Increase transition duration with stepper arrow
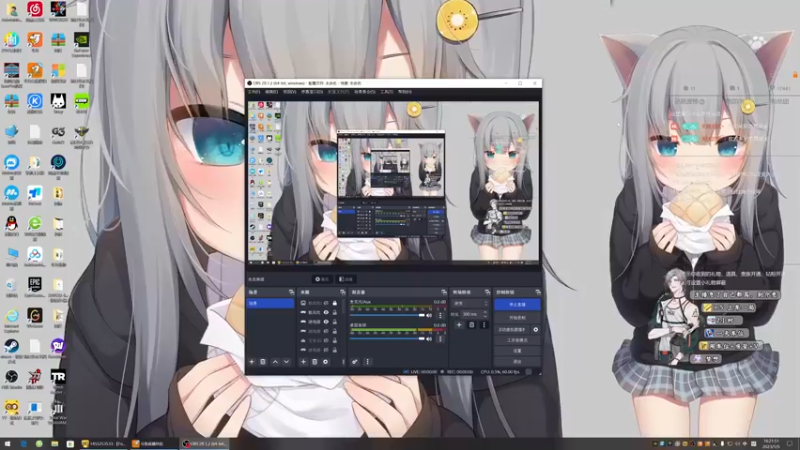The height and width of the screenshot is (450, 800). [485, 312]
